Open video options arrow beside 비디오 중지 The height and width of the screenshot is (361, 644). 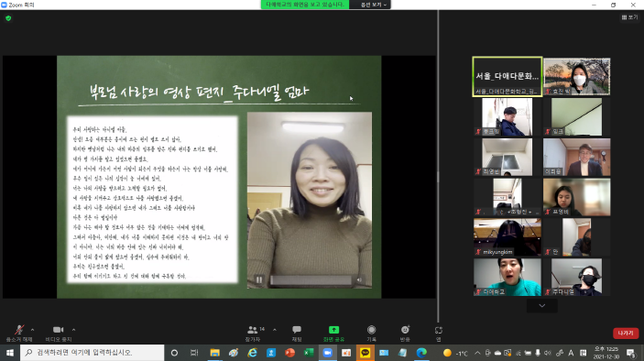(73, 330)
